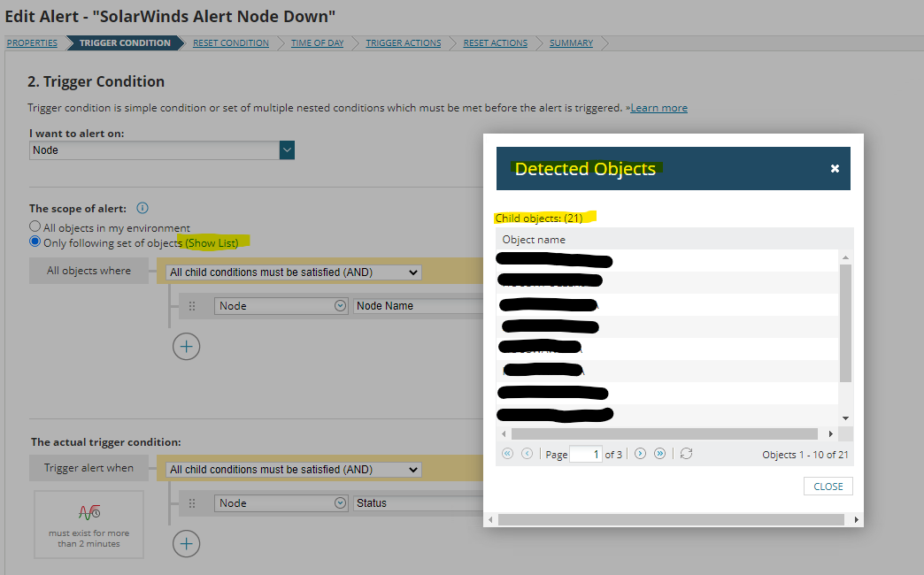Screen dimensions: 924x575
Task: Click the Node Name field
Action: 418,306
